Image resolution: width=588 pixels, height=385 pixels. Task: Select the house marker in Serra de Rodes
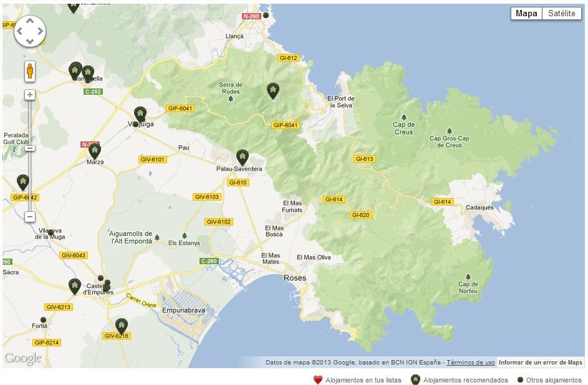[x=272, y=90]
